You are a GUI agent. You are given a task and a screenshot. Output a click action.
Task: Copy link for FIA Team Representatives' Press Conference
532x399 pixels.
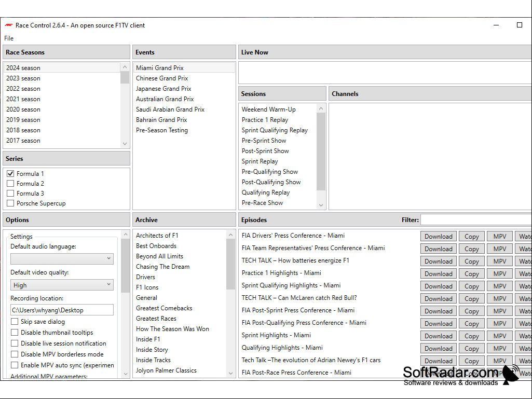pyautogui.click(x=472, y=249)
